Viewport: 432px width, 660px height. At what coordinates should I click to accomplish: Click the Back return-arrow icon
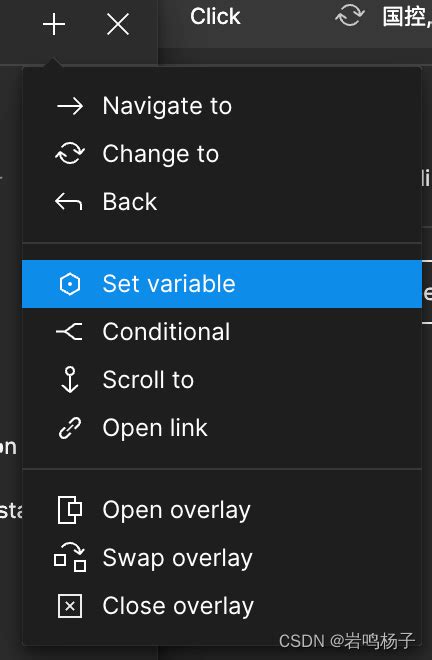click(69, 202)
